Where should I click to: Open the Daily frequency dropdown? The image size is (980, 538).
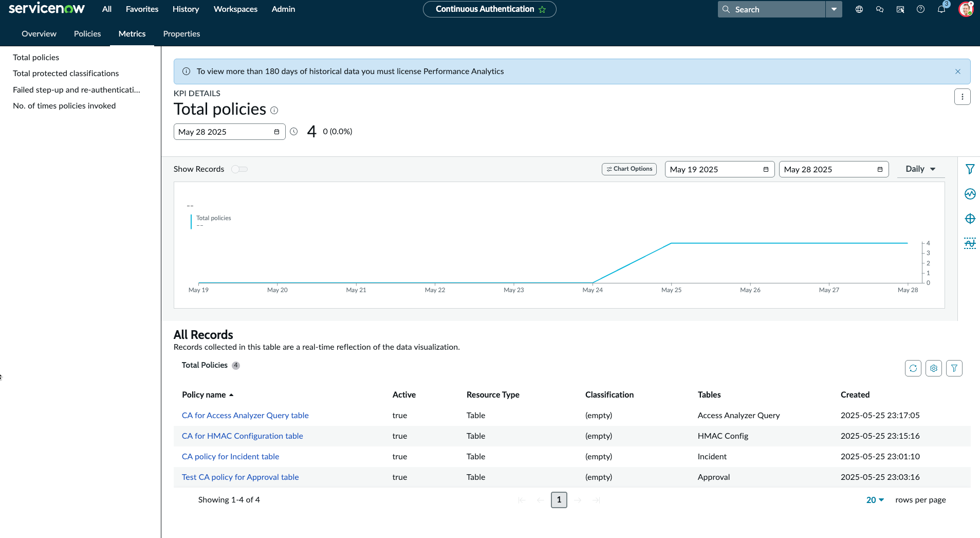coord(920,169)
